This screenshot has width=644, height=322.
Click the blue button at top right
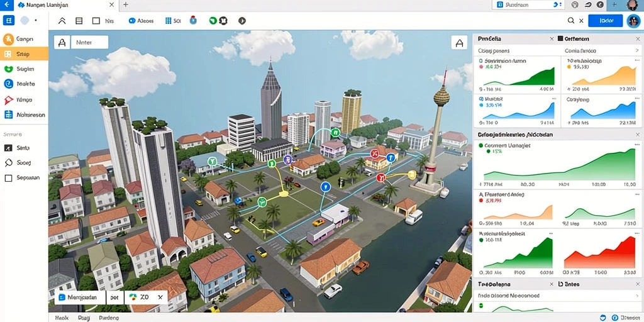(605, 21)
